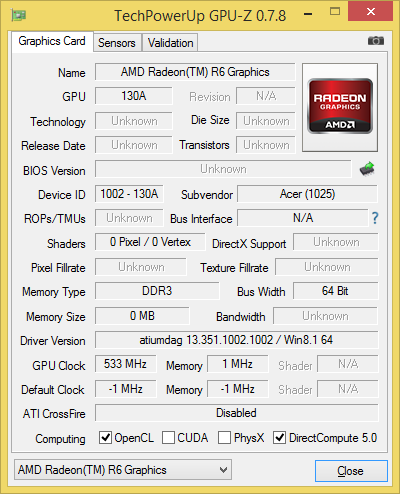
Task: Click the BIOS save chip icon
Action: click(x=367, y=169)
